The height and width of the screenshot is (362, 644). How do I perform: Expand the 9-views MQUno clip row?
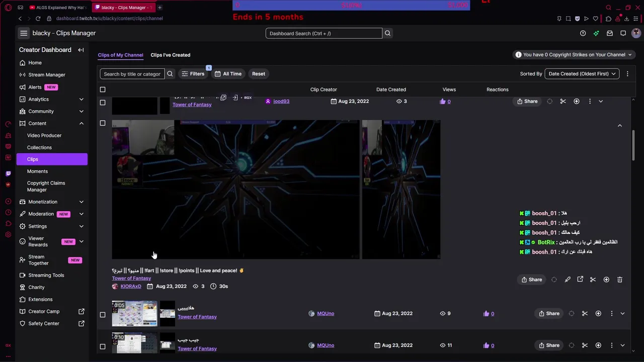(622, 313)
